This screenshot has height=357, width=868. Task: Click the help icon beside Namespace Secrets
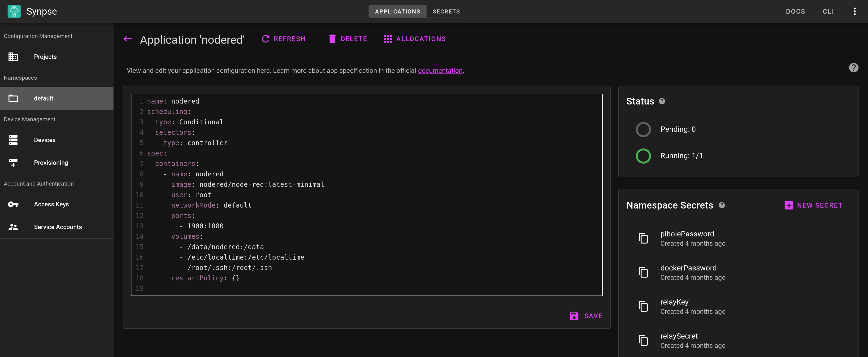721,205
